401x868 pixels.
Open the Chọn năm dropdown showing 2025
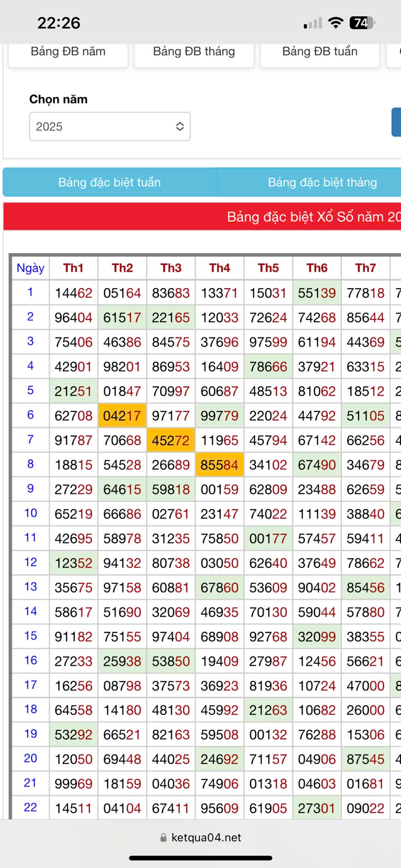[110, 126]
